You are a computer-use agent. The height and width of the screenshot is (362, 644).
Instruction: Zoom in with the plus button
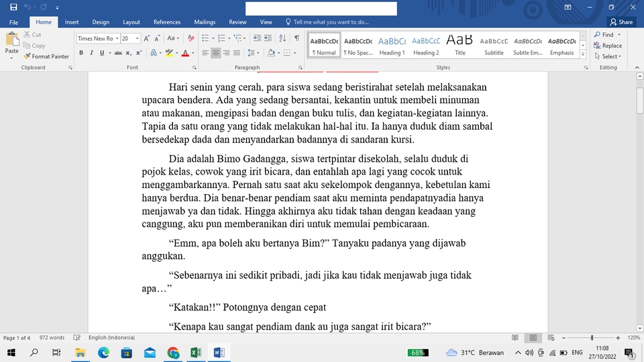pyautogui.click(x=618, y=338)
